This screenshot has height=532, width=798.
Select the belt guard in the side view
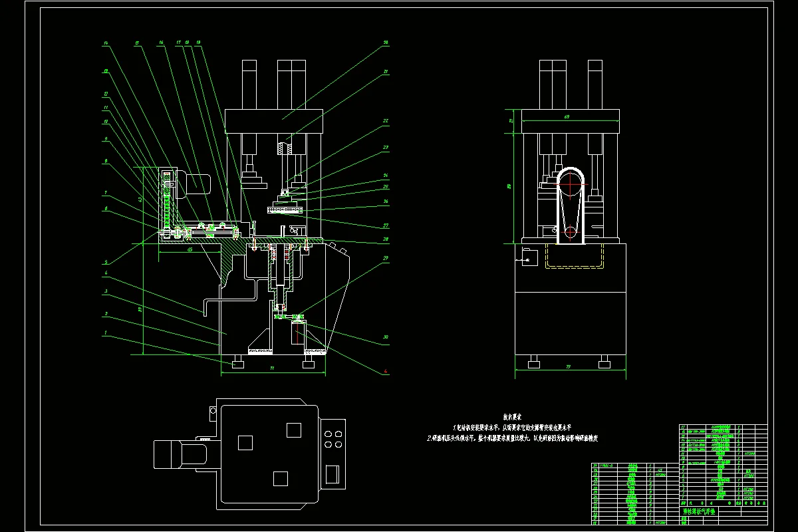pos(571,205)
